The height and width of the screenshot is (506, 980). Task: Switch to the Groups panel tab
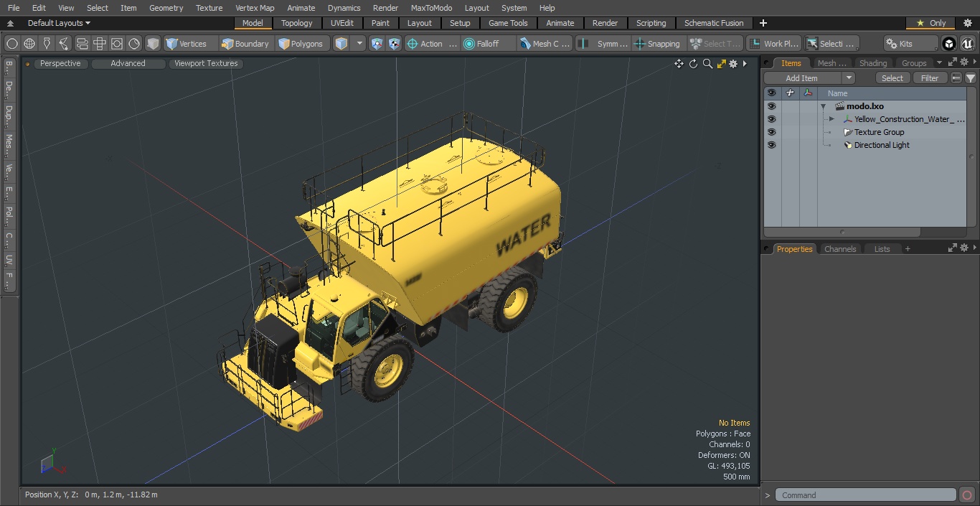click(x=914, y=63)
